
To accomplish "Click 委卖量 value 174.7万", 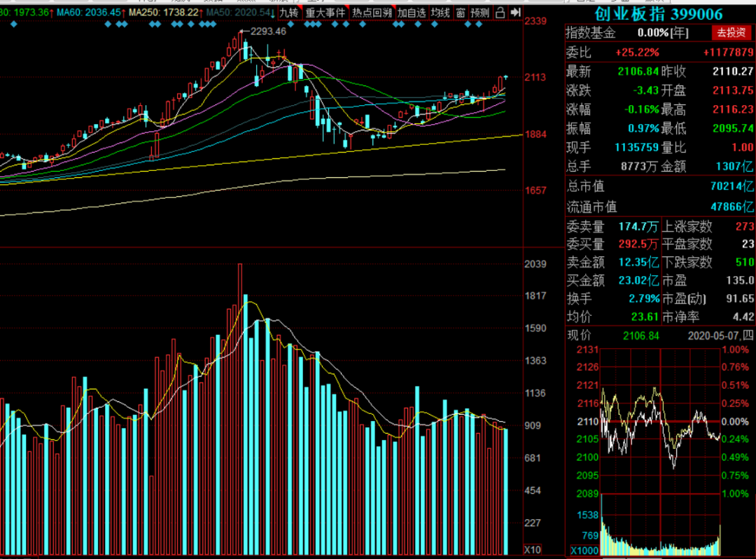I will pyautogui.click(x=638, y=226).
